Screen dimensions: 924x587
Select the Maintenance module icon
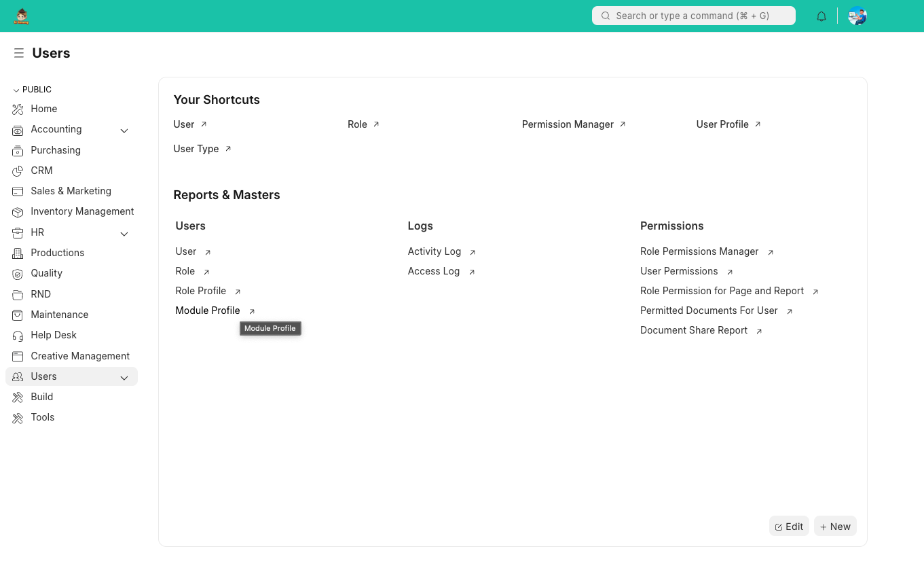(x=18, y=315)
